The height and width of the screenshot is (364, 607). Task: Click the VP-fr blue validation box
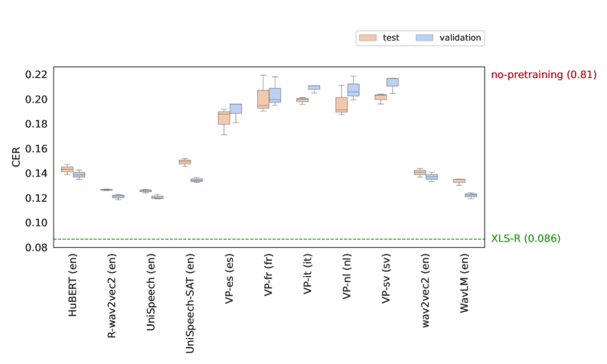275,95
